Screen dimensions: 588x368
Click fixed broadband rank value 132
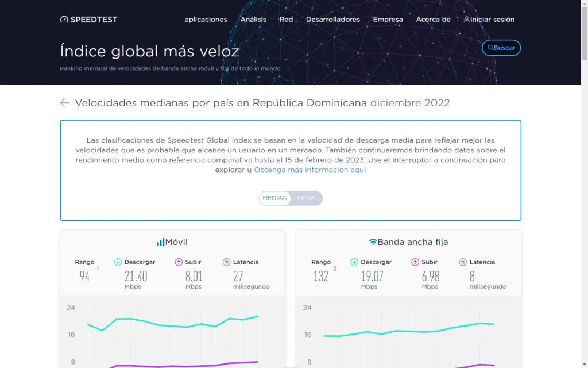[320, 277]
